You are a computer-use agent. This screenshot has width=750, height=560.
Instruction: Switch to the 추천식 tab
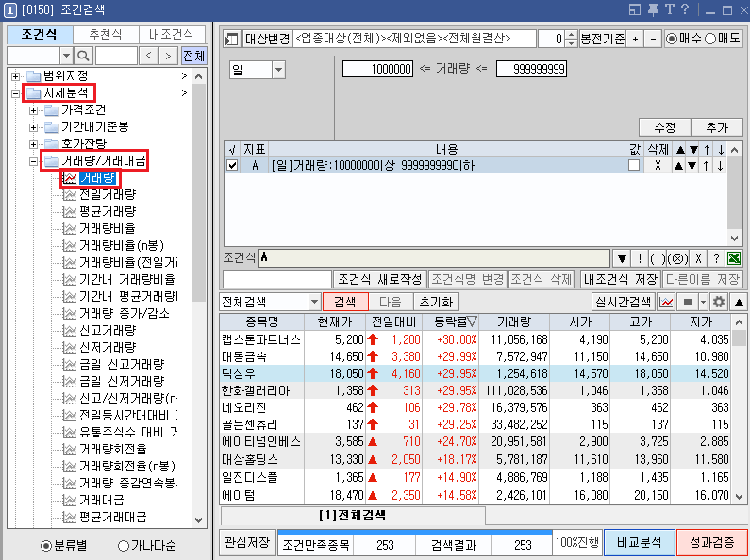point(106,34)
